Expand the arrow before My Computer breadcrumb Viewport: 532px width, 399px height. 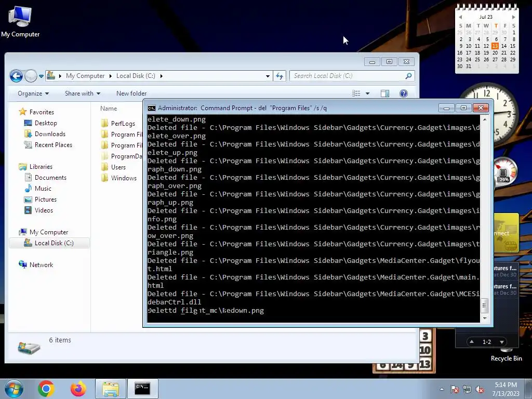60,76
